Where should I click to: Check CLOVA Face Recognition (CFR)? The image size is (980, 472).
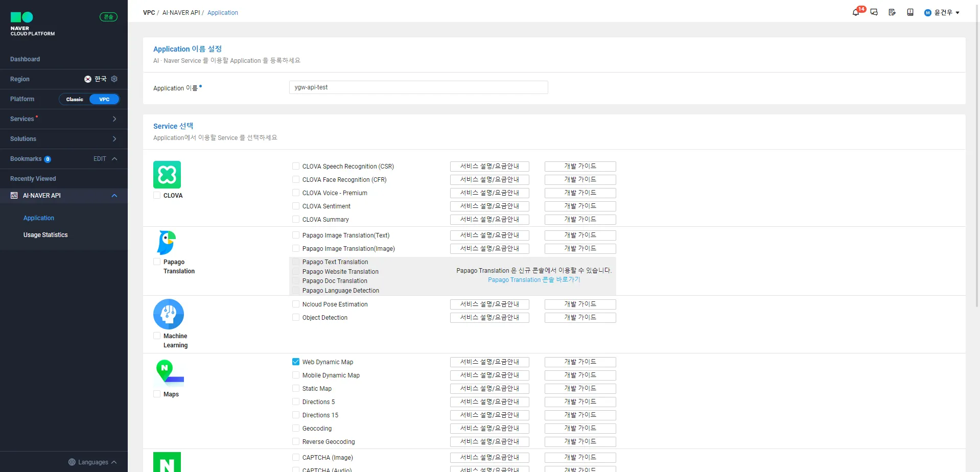(296, 179)
